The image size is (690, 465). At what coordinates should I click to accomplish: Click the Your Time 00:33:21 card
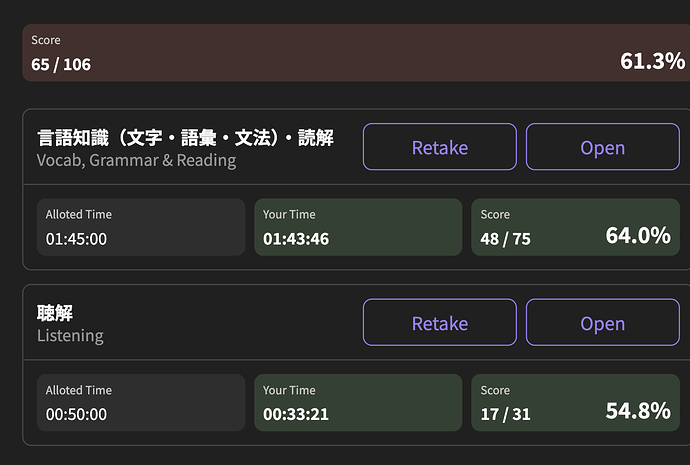357,403
